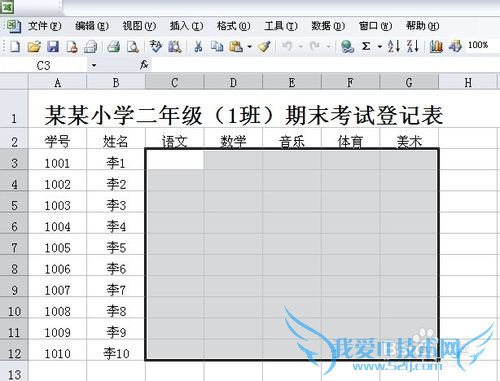Screen dimensions: 500x381
Task: Open the 编辑(E) menu
Action: pyautogui.click(x=92, y=26)
